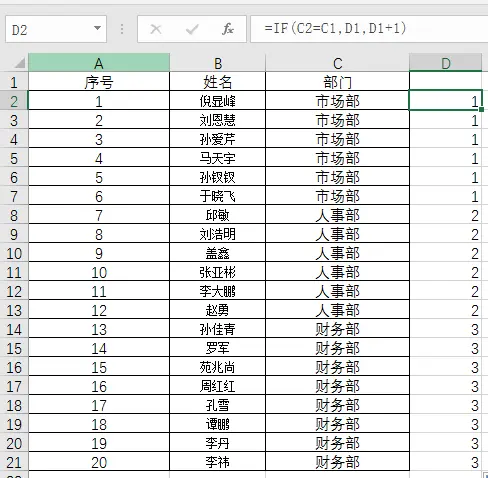This screenshot has height=478, width=488.
Task: Click into the formula bar with the IF formula
Action: click(x=369, y=29)
